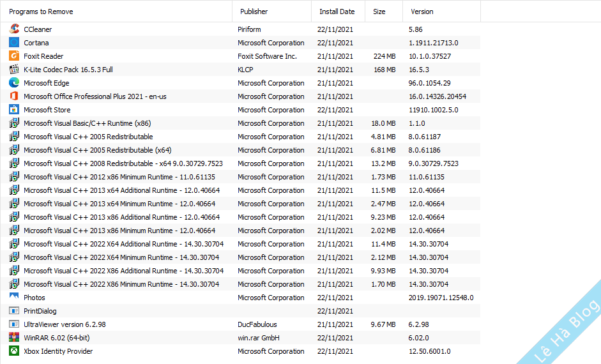Click the Microsoft Store icon
Viewport: 601px width, 364px height.
coord(14,110)
